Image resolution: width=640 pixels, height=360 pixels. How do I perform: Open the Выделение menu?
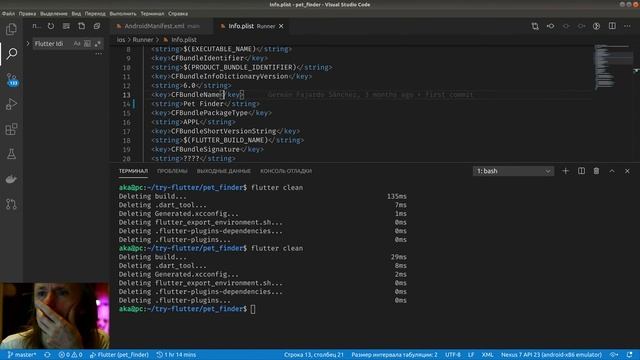(x=54, y=13)
